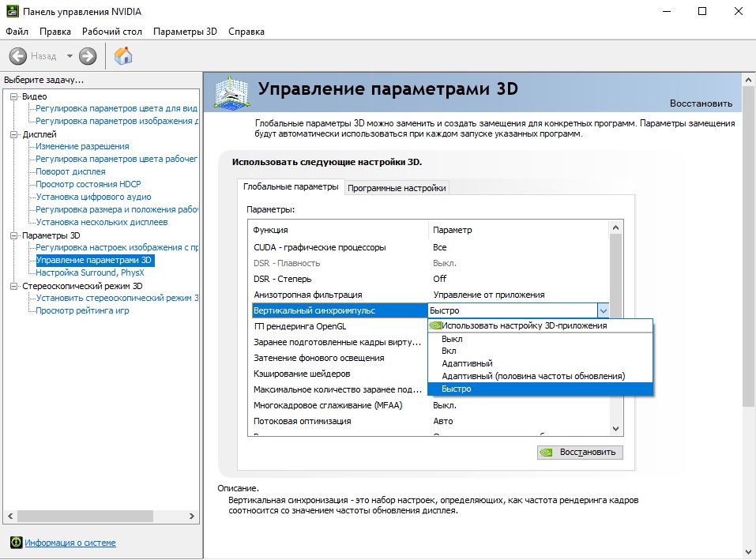Screen dimensions: 756x560
Task: Maximize the NVIDIA Control Panel window
Action: point(702,11)
